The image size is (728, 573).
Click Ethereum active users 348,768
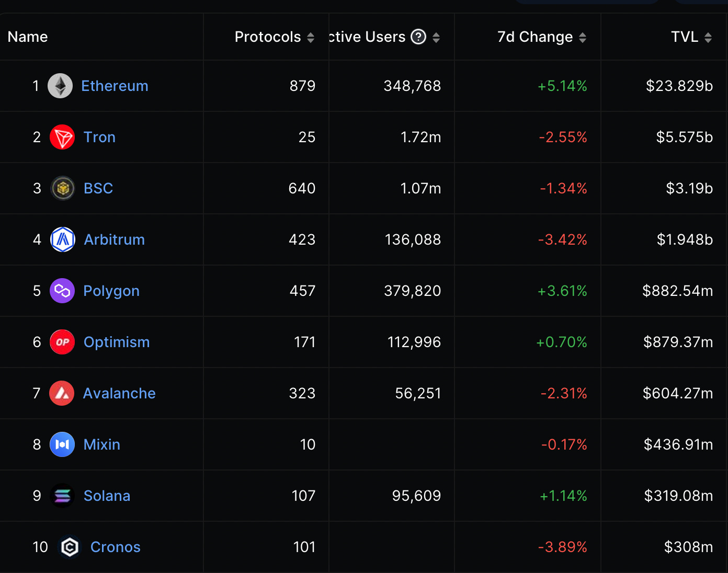(413, 86)
